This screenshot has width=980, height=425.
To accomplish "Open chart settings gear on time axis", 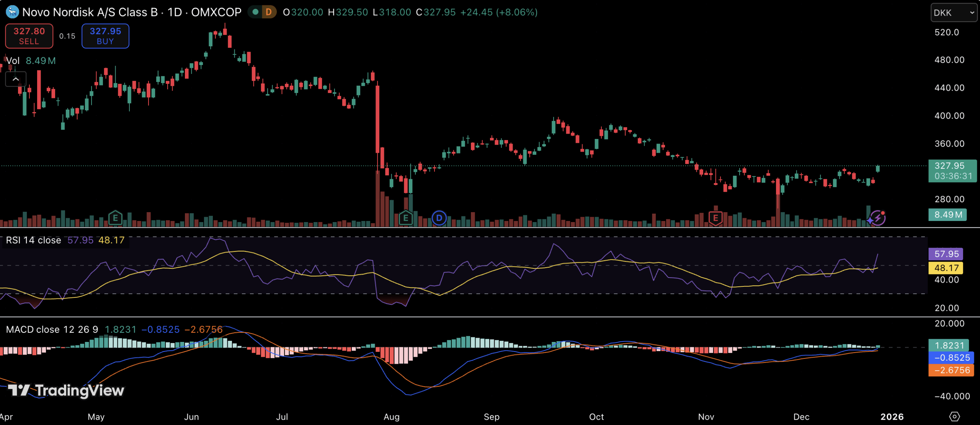I will point(954,416).
